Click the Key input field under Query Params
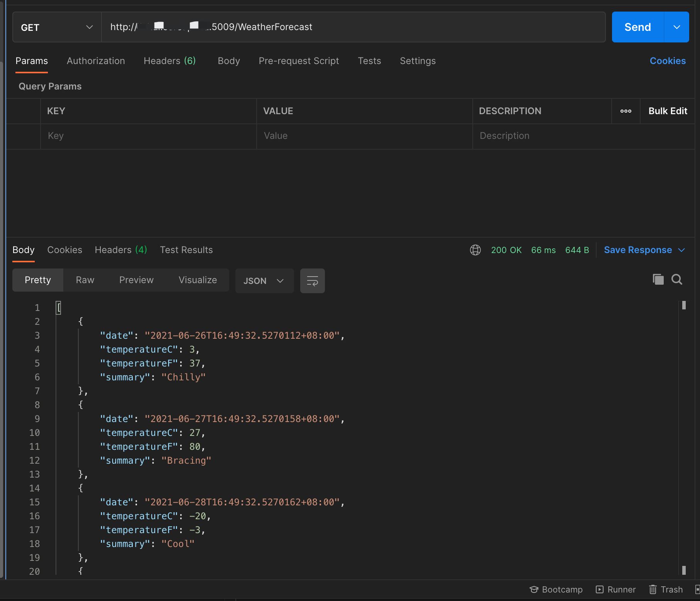The height and width of the screenshot is (601, 700). click(x=148, y=136)
